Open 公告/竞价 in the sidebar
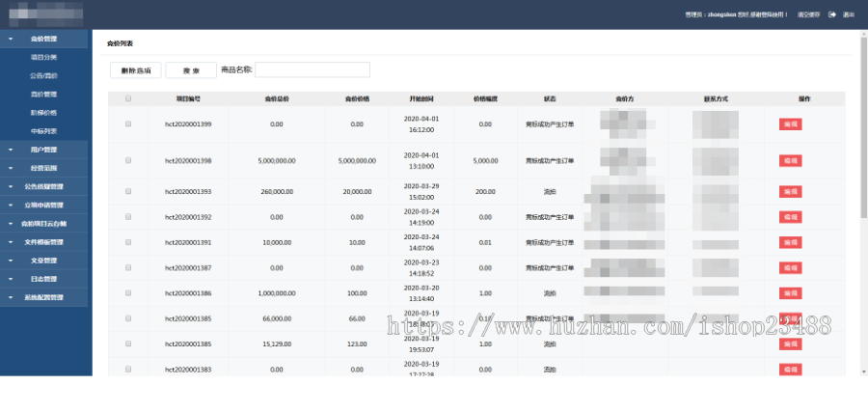The image size is (868, 412). [x=43, y=76]
